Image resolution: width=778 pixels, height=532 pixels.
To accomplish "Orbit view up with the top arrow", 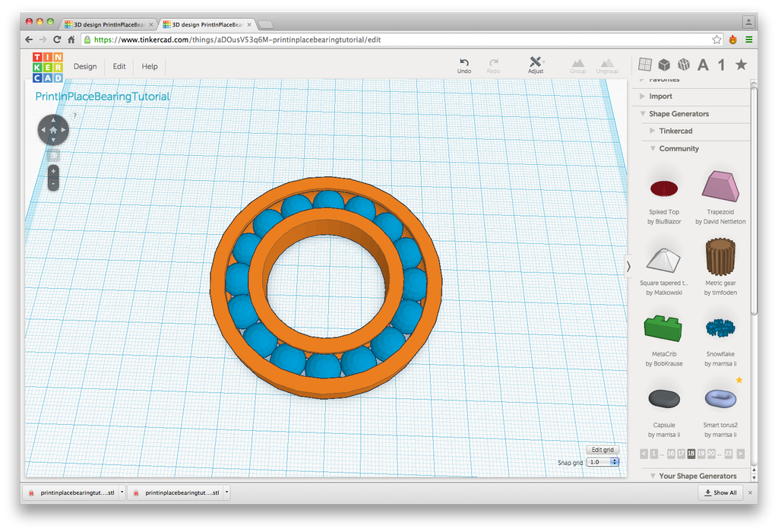I will pyautogui.click(x=53, y=119).
